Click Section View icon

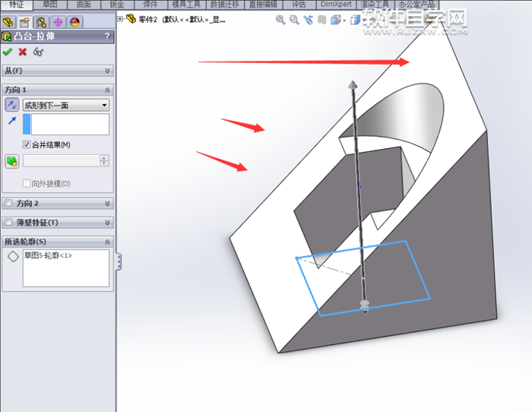click(321, 20)
